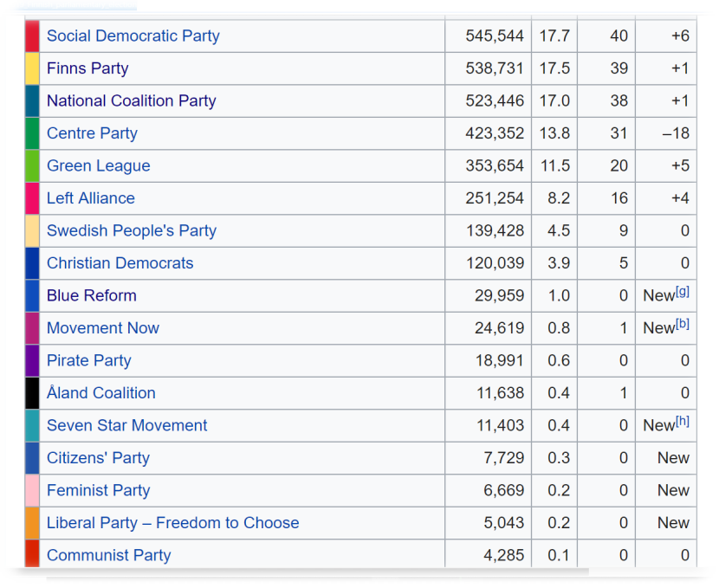Select the 17.5 percentage cell
719x588 pixels.
tap(554, 68)
